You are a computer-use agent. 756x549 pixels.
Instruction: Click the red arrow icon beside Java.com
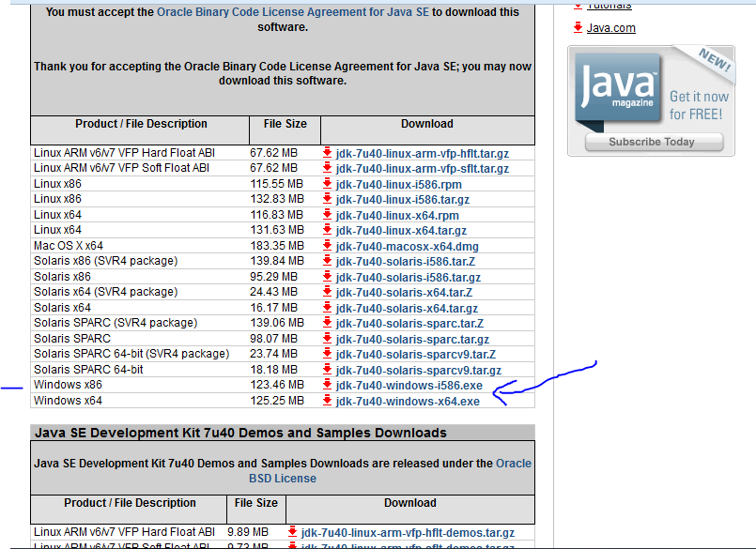point(578,27)
